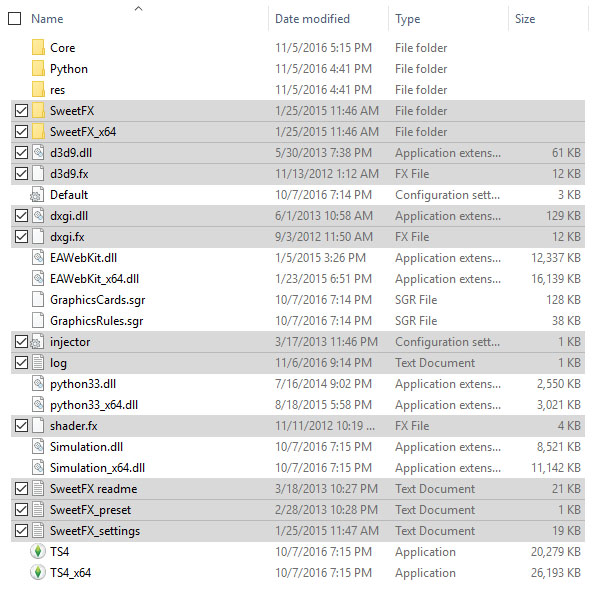The width and height of the screenshot is (607, 597).
Task: Click the 12,337 KB size value
Action: 556,258
